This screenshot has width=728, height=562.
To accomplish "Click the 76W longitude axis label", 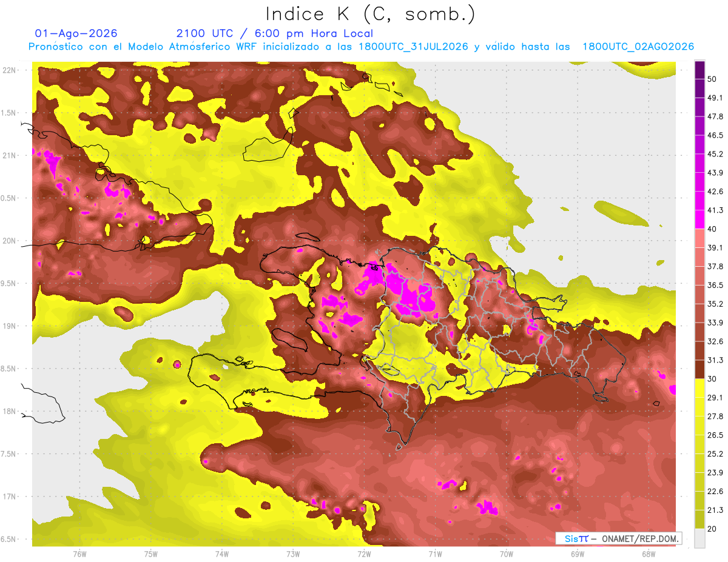I will point(79,554).
